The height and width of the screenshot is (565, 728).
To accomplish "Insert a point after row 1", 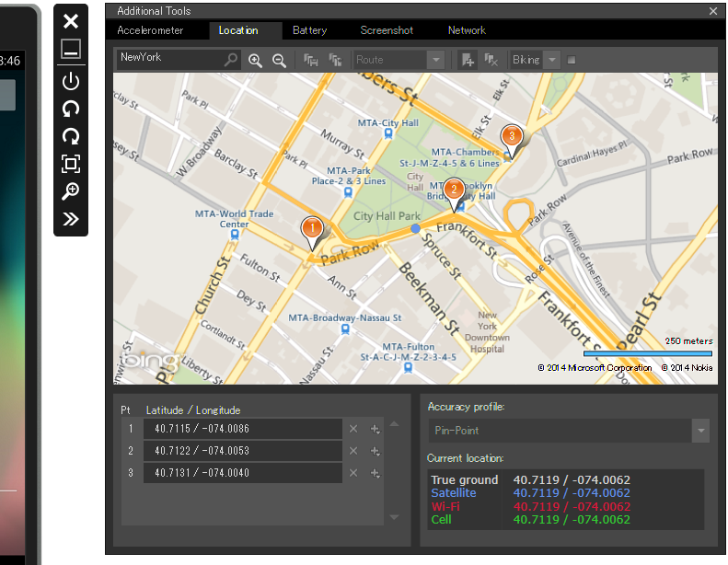I will pos(376,429).
